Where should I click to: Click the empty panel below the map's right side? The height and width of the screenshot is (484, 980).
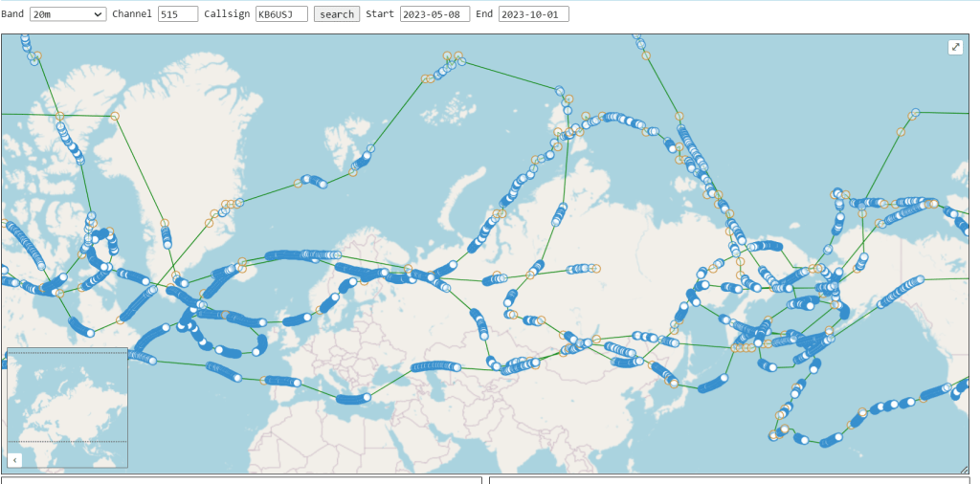click(x=733, y=479)
